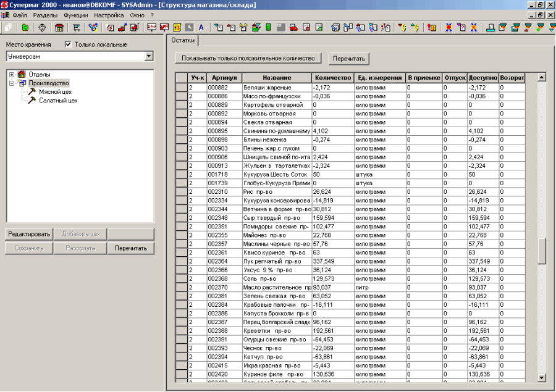This screenshot has height=392, width=556.
Task: Open the store building toolbar icon
Action: [x=59, y=28]
